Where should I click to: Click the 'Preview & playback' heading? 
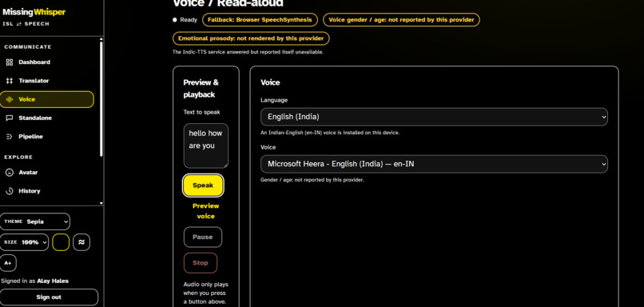tap(201, 89)
